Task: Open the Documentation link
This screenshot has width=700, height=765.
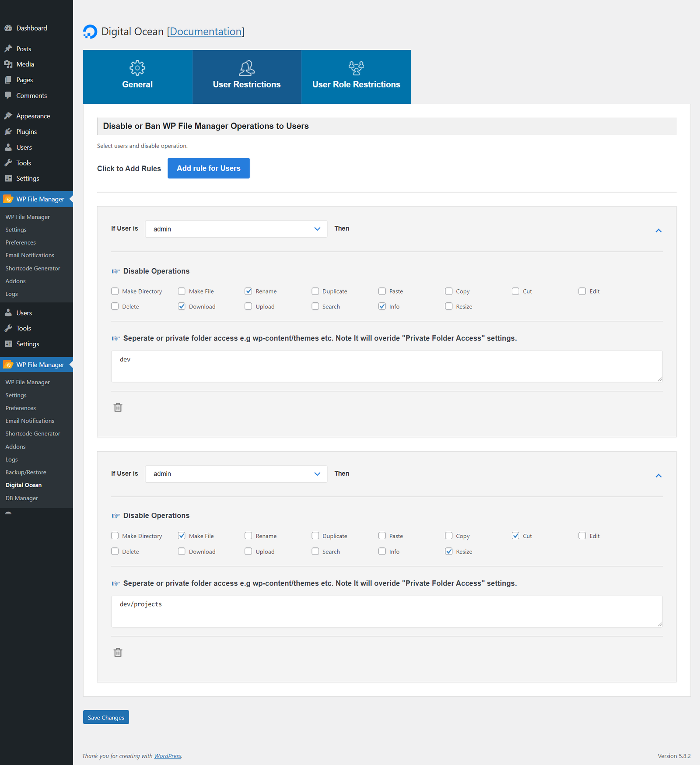Action: [206, 32]
